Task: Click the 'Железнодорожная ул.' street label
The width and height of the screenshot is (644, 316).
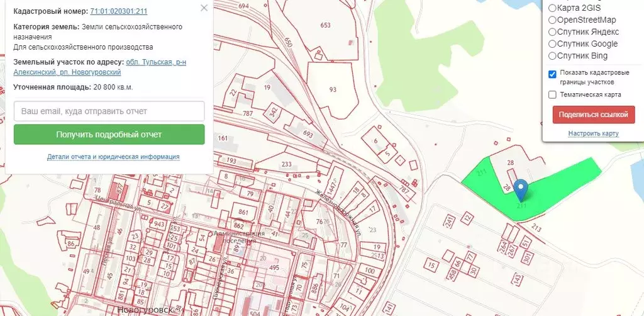Action: tap(339, 212)
